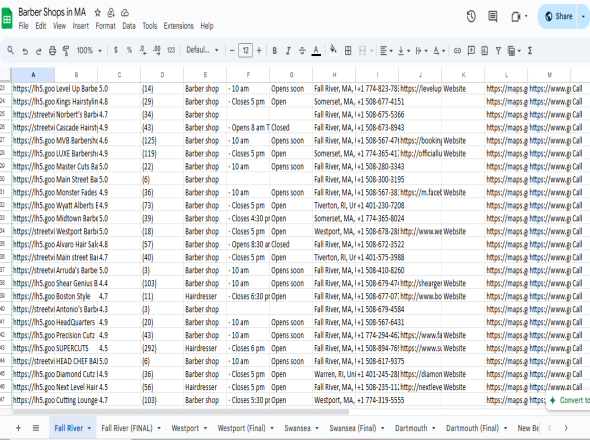Click the Share button
This screenshot has height=440, width=590.
559,16
